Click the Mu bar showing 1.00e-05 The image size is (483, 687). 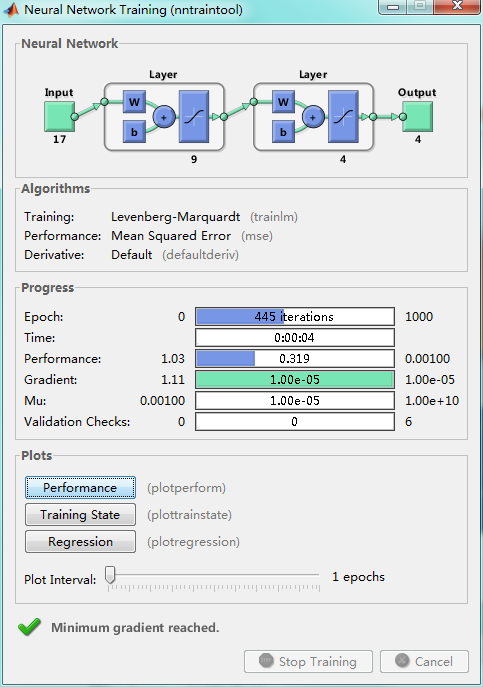click(x=295, y=400)
